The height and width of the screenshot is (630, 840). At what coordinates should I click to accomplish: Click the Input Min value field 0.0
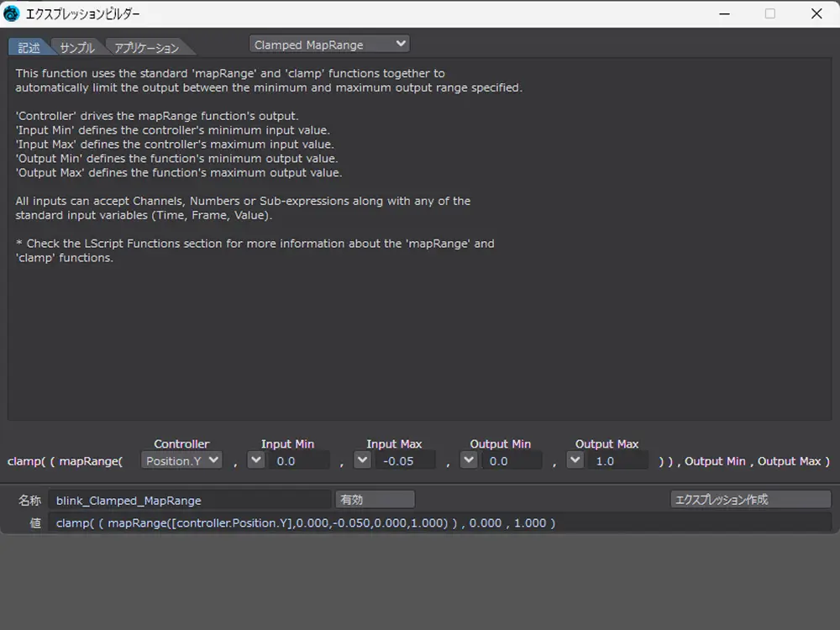[297, 460]
